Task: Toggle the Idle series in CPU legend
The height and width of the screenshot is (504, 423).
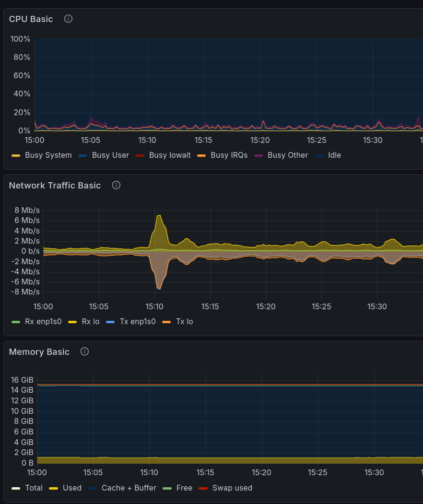Action: click(334, 155)
